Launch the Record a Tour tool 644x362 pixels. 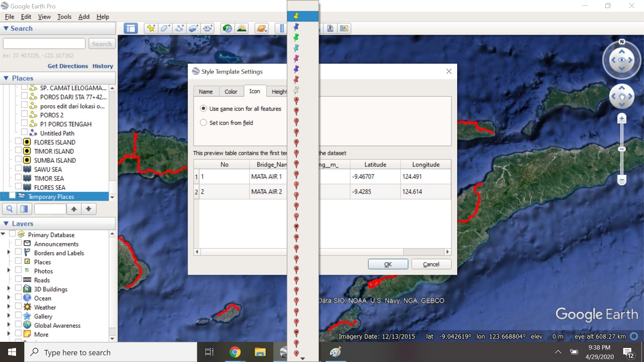[x=207, y=28]
